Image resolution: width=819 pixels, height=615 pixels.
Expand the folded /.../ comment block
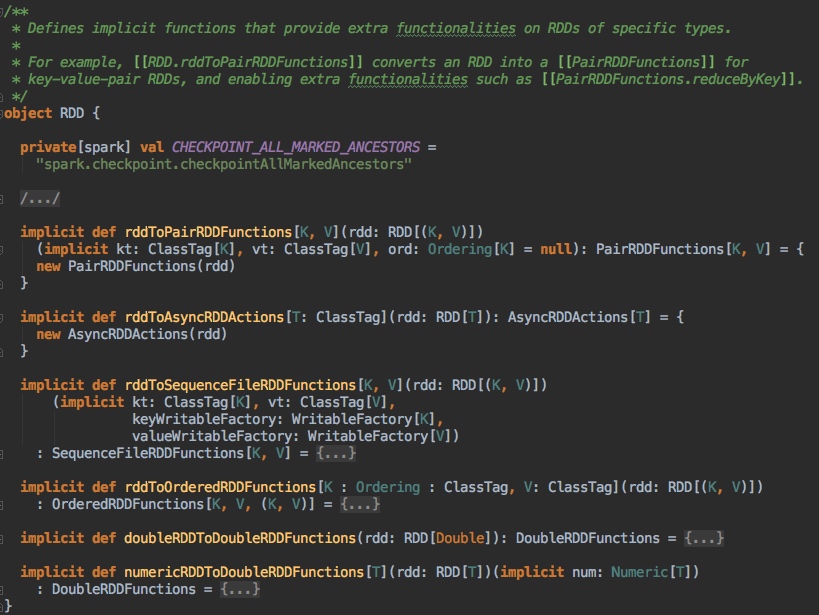[x=40, y=199]
